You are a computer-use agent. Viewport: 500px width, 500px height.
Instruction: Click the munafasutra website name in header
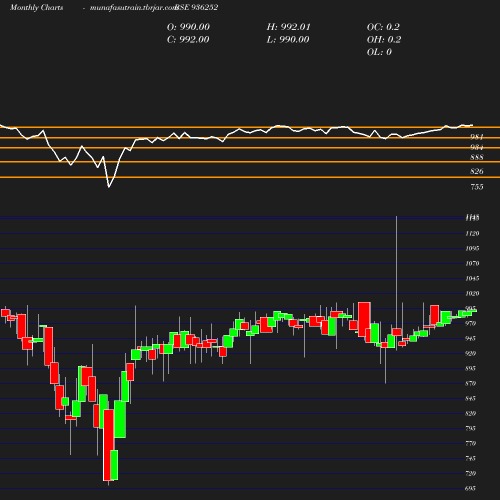click(133, 8)
